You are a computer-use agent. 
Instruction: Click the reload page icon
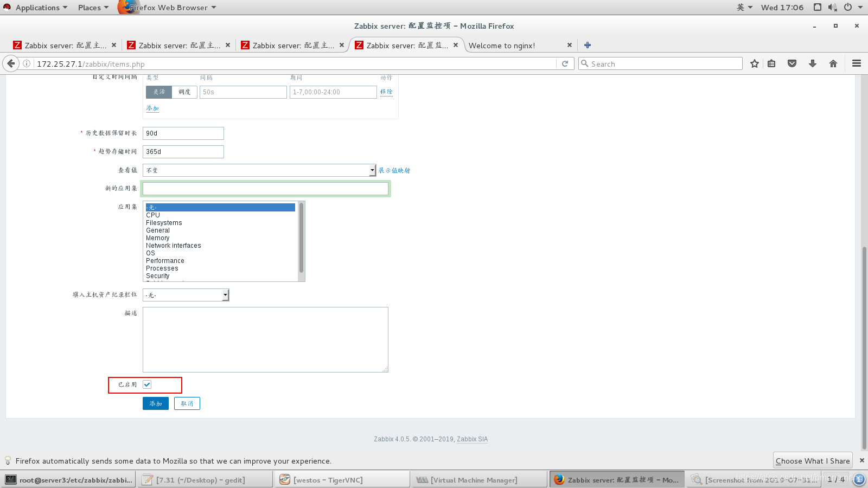pyautogui.click(x=565, y=63)
